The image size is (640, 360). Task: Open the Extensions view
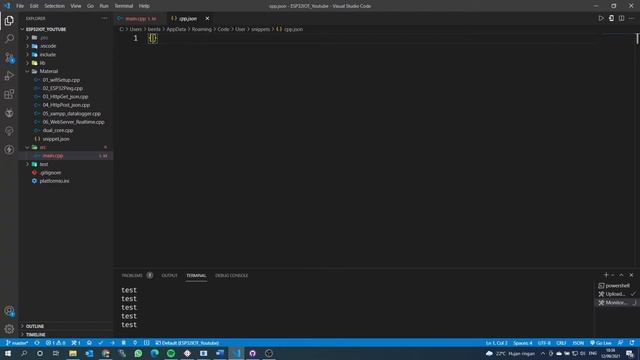9,94
